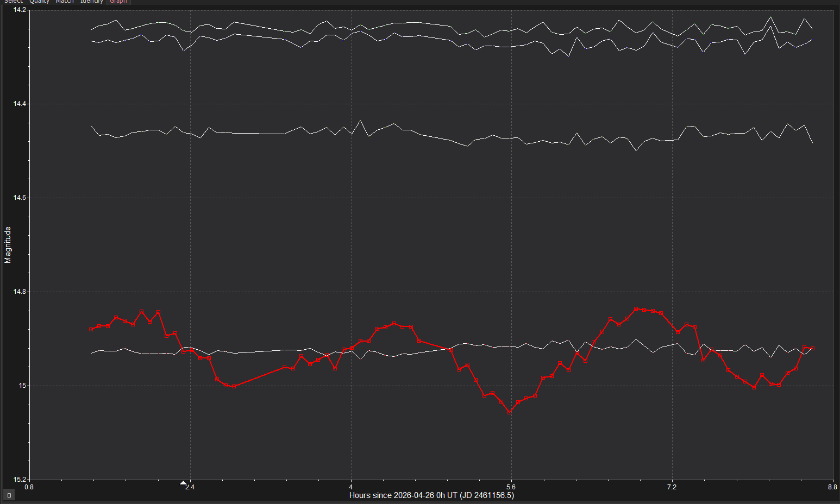Image resolution: width=840 pixels, height=504 pixels.
Task: Switch to the Select tab
Action: (x=14, y=2)
